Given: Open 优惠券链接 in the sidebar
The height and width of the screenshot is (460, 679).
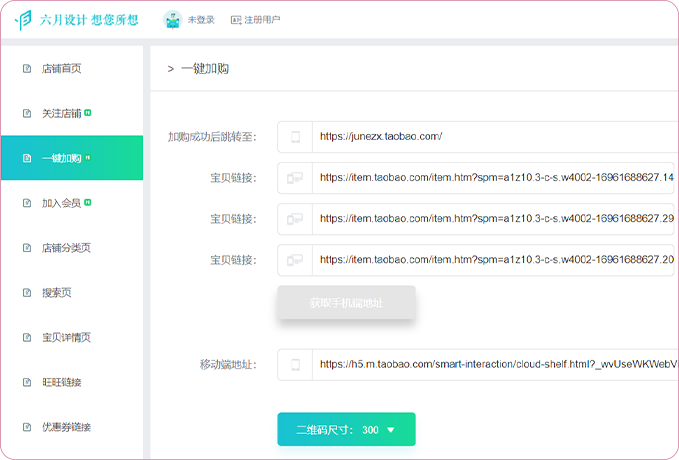Looking at the screenshot, I should coord(72,427).
